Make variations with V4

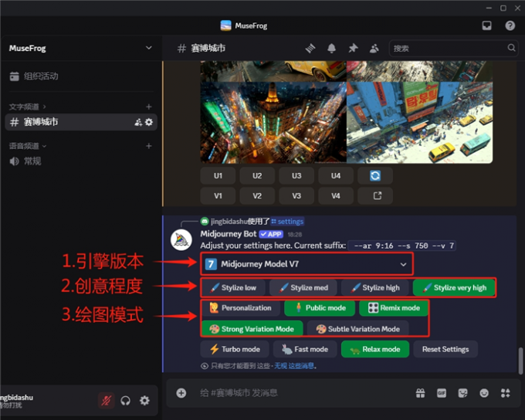[x=336, y=195]
